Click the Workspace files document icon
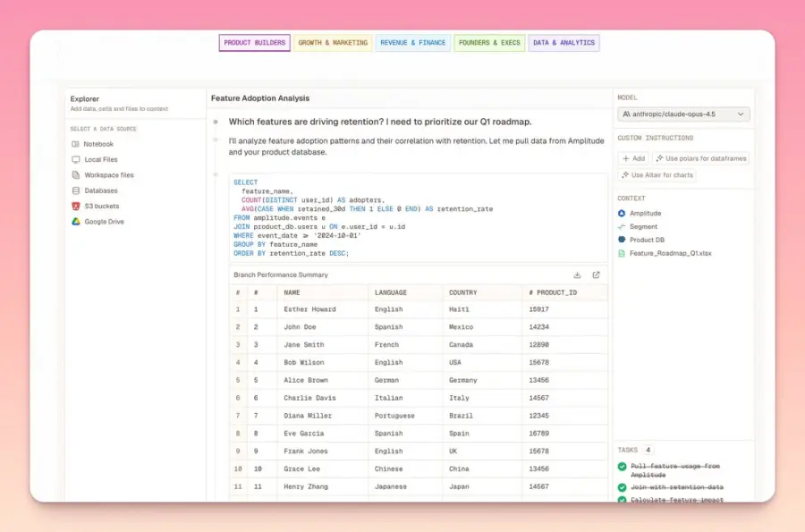 [x=75, y=175]
